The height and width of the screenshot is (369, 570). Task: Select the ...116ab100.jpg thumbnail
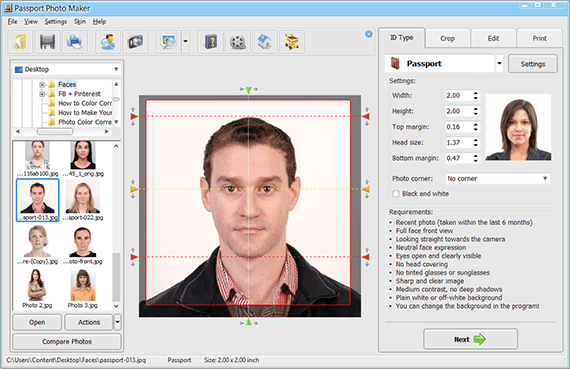pos(37,159)
